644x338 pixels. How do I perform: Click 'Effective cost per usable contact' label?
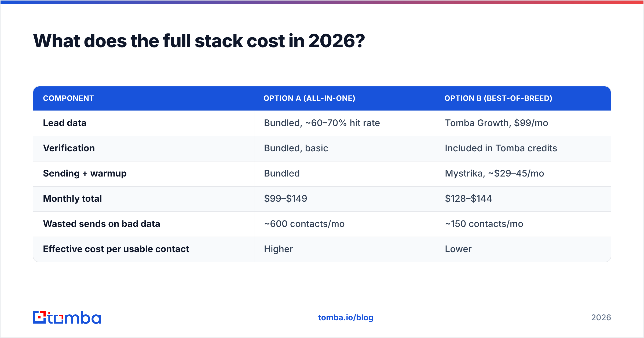(x=116, y=249)
